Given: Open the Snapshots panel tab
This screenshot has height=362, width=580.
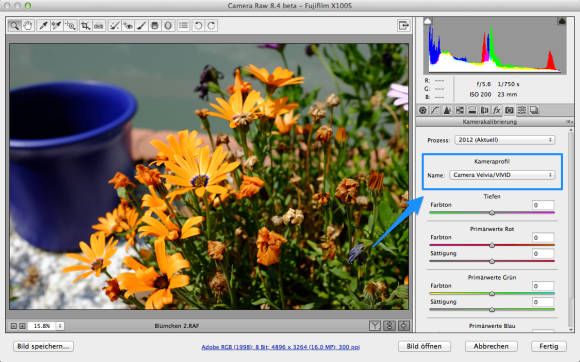Looking at the screenshot, I should pyautogui.click(x=534, y=110).
